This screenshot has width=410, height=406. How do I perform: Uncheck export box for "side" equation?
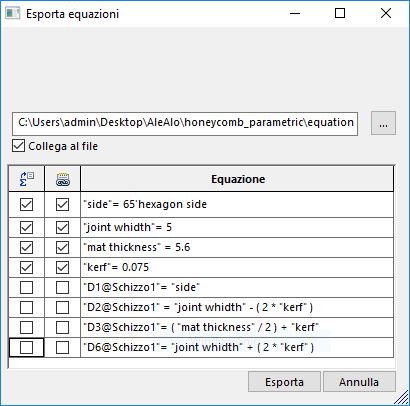[x=26, y=204]
